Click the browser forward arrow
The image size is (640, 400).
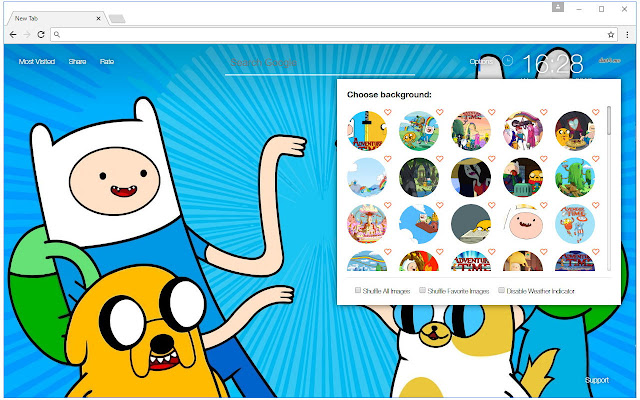click(27, 35)
